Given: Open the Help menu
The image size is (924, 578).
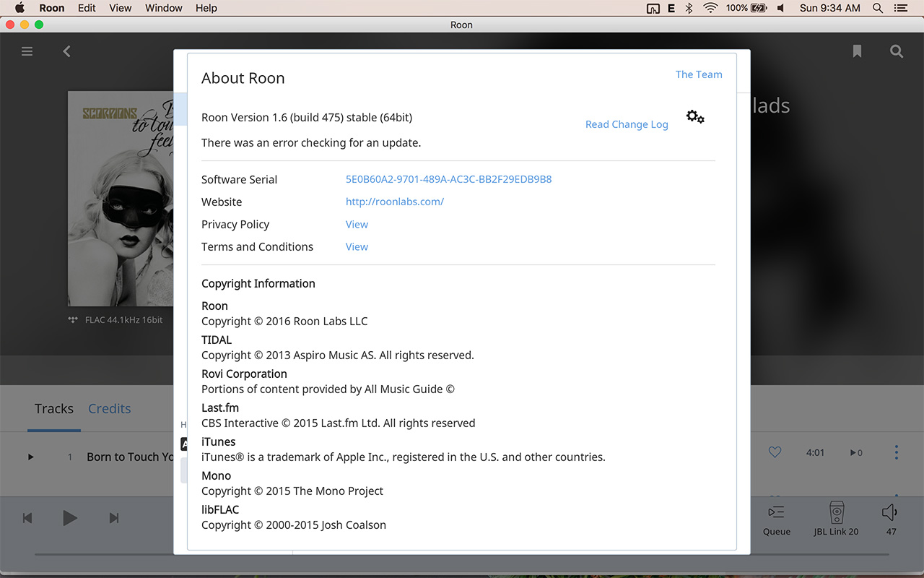Looking at the screenshot, I should pyautogui.click(x=206, y=8).
